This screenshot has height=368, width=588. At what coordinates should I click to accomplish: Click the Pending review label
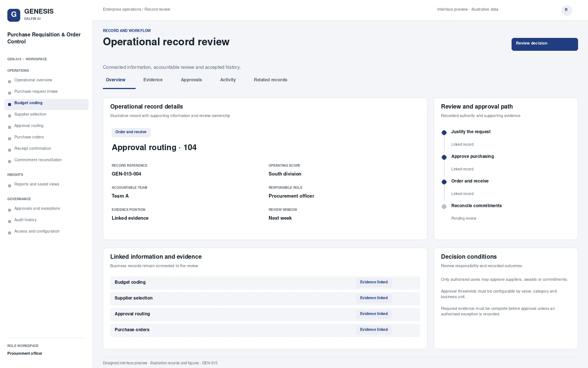tap(464, 219)
